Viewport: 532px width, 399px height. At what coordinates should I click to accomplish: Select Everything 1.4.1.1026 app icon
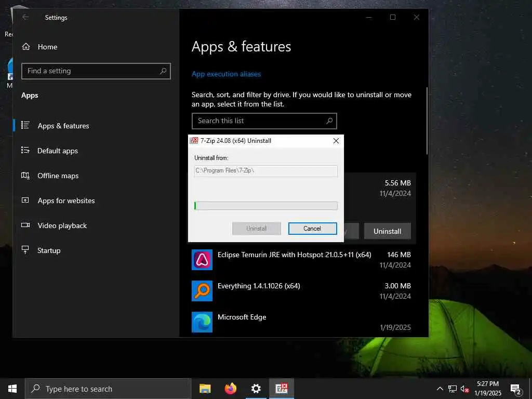(202, 291)
